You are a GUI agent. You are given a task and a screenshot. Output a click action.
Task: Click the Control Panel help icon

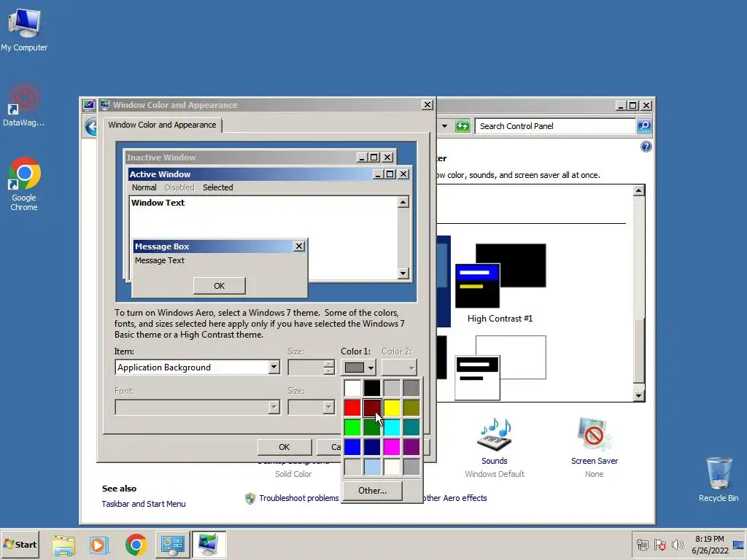tap(646, 147)
